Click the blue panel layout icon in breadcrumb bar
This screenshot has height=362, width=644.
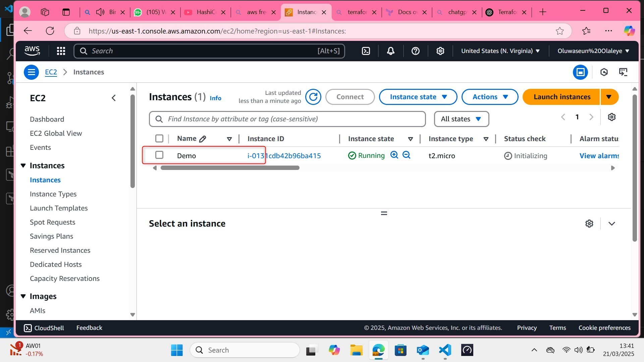pyautogui.click(x=580, y=72)
